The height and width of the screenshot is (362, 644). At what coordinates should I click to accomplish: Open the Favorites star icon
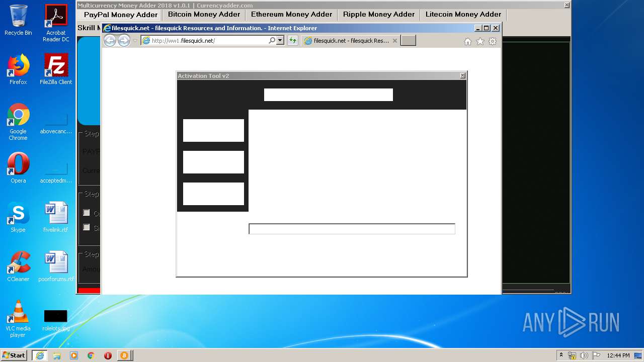[x=480, y=41]
